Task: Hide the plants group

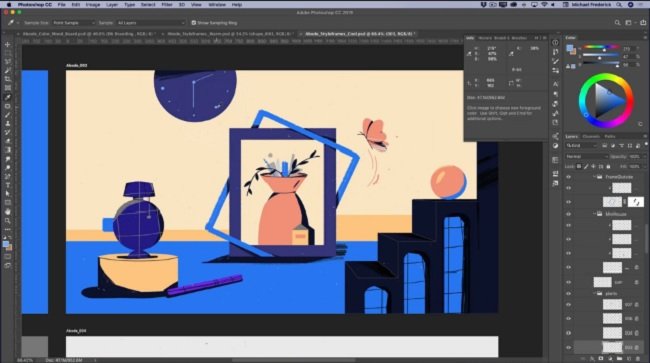Action: coord(569,293)
